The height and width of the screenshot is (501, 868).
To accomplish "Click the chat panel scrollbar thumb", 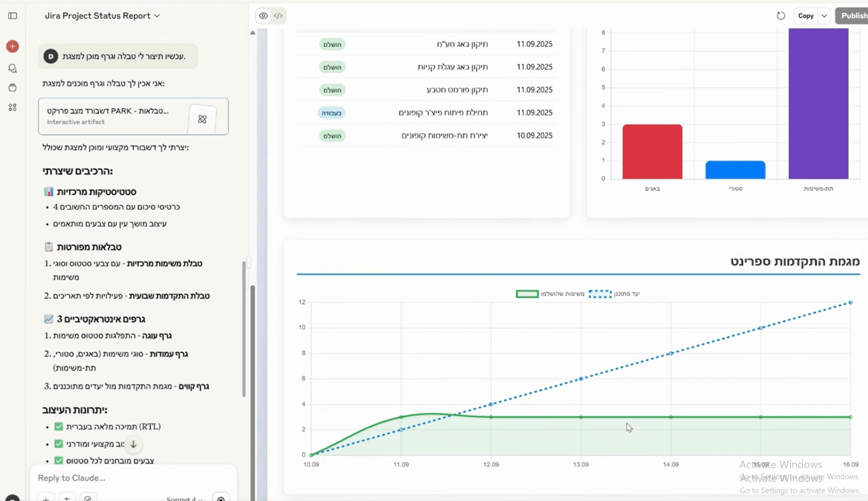I will (244, 328).
